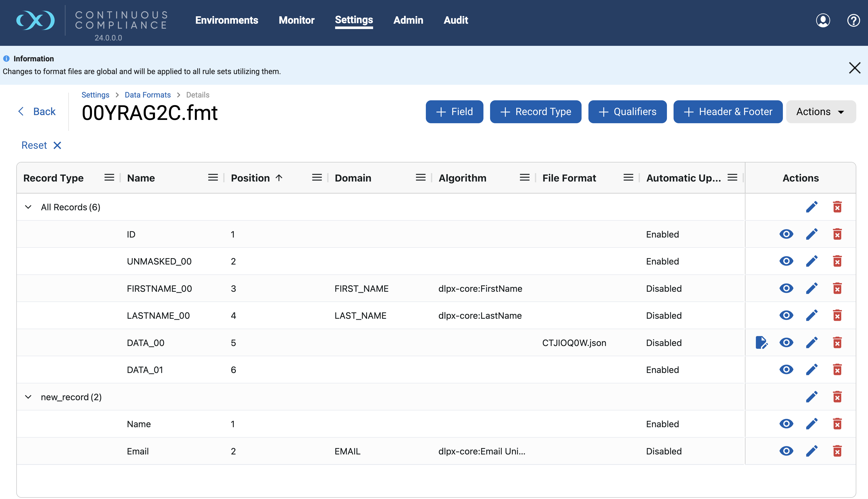View the Name field in new_record
Viewport: 868px width, 499px height.
(x=786, y=424)
